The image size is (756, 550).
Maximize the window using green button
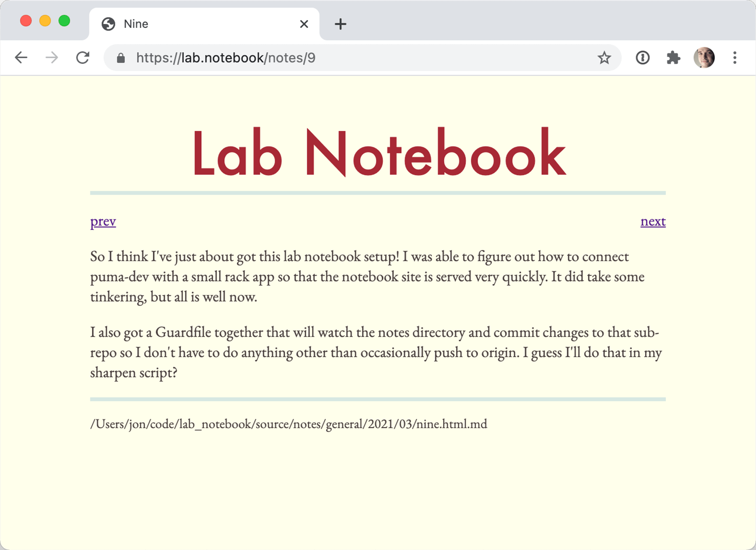click(64, 21)
